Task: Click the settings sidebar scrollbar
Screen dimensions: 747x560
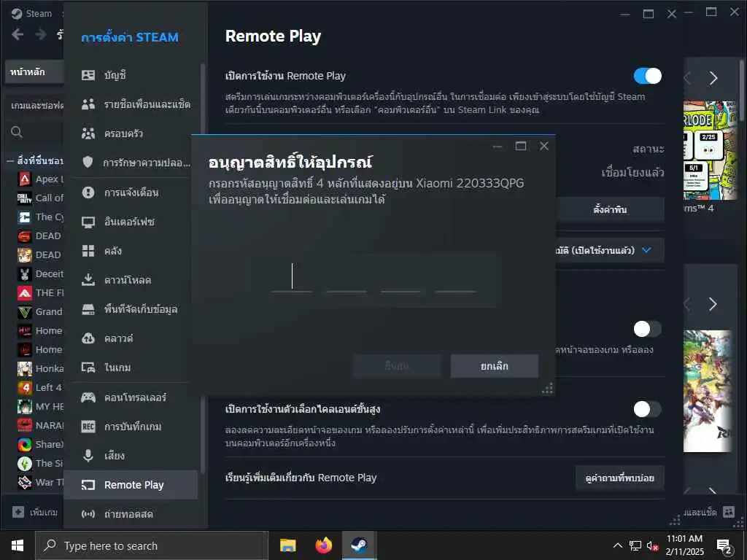Action: (x=203, y=267)
